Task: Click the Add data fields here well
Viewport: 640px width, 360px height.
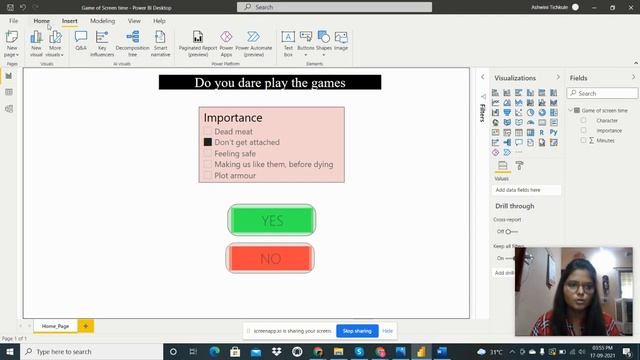Action: coord(526,190)
